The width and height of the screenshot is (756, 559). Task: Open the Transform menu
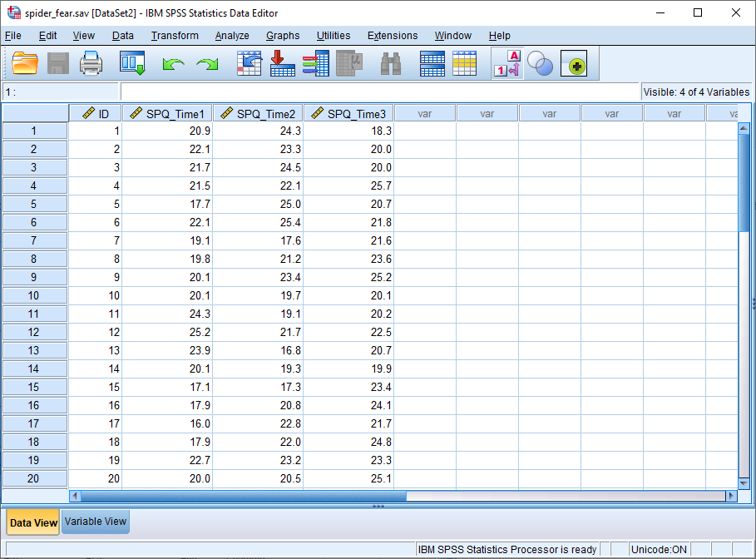pyautogui.click(x=174, y=36)
